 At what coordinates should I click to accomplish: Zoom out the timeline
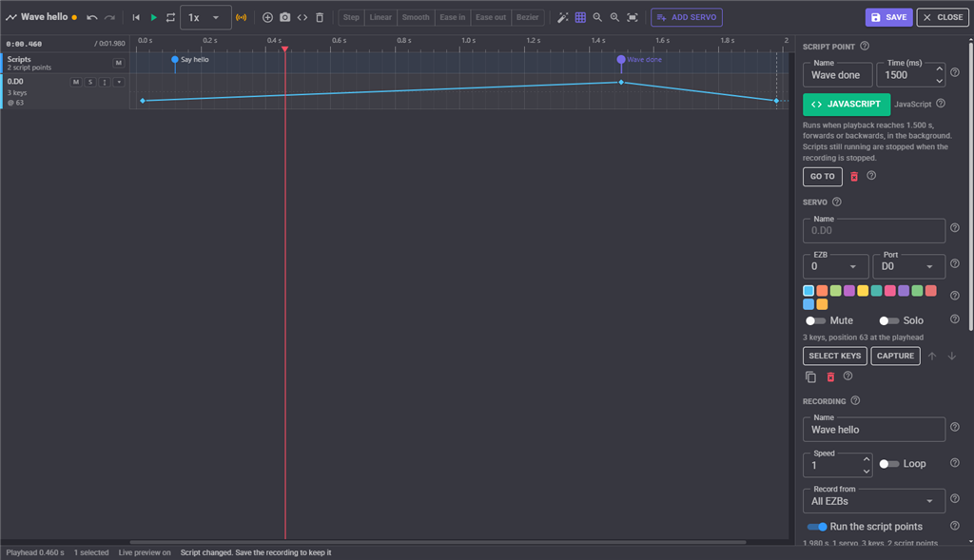597,17
